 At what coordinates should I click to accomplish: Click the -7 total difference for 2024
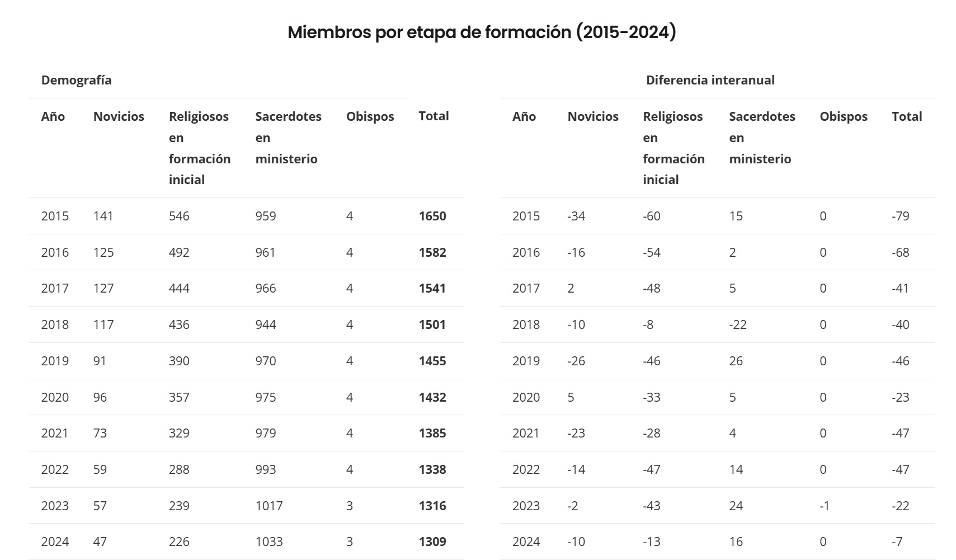(x=897, y=542)
